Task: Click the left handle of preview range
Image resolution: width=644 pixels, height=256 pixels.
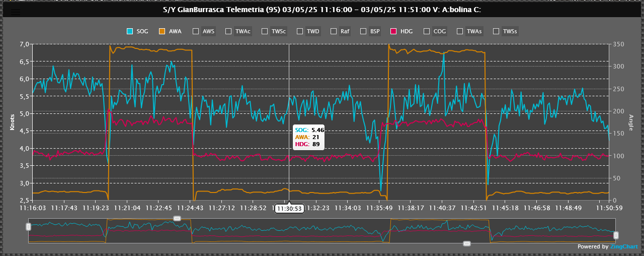Action: coord(29,227)
